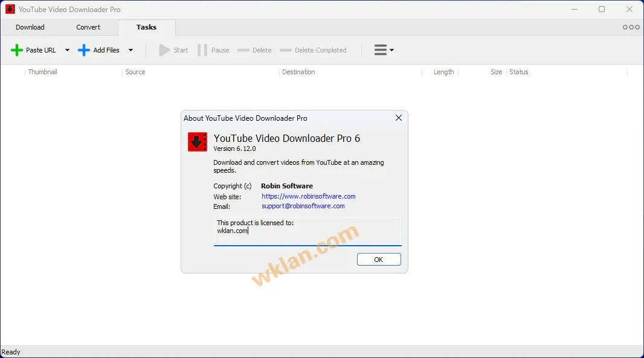Maximize the main application window

[x=602, y=9]
